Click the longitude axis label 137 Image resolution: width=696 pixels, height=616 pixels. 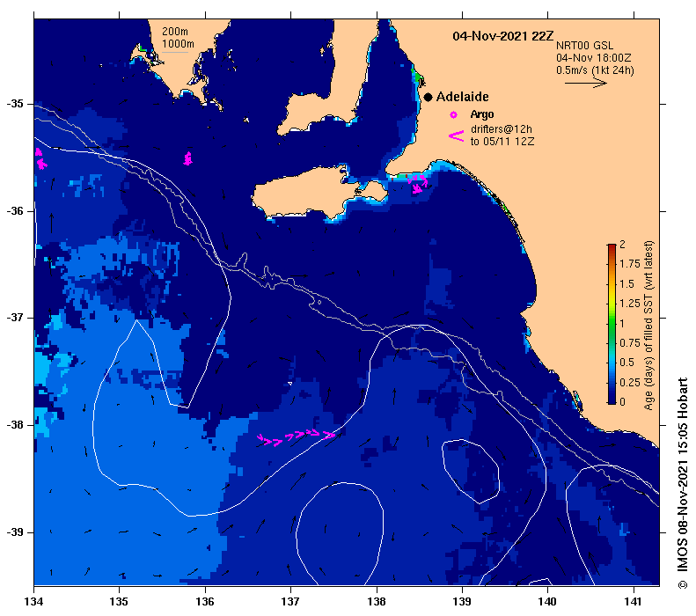tap(290, 602)
